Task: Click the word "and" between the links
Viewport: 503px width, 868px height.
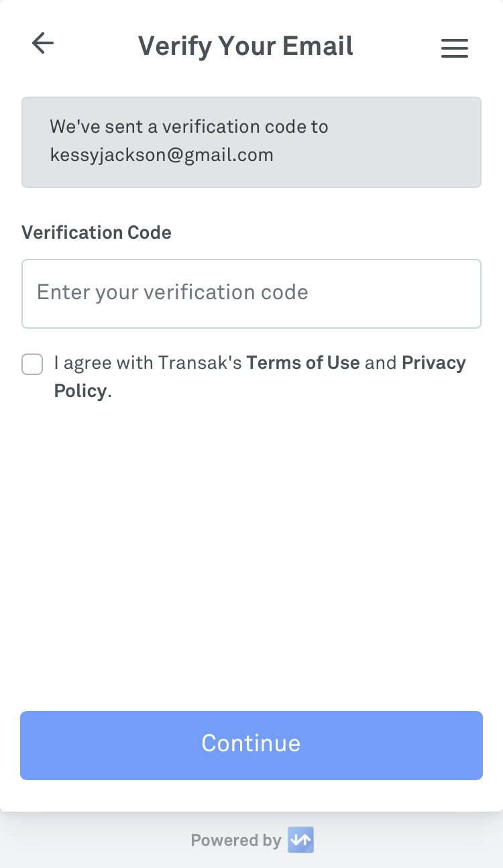Action: pyautogui.click(x=380, y=363)
